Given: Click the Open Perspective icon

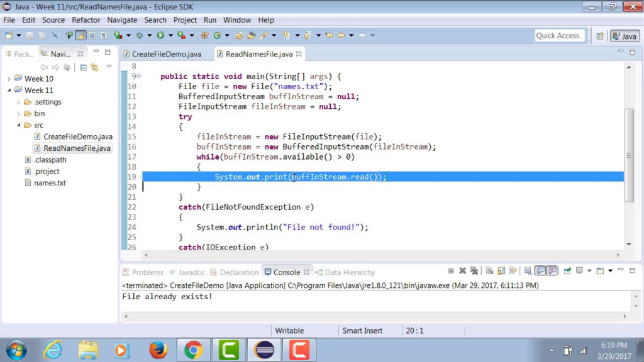Looking at the screenshot, I should [600, 36].
